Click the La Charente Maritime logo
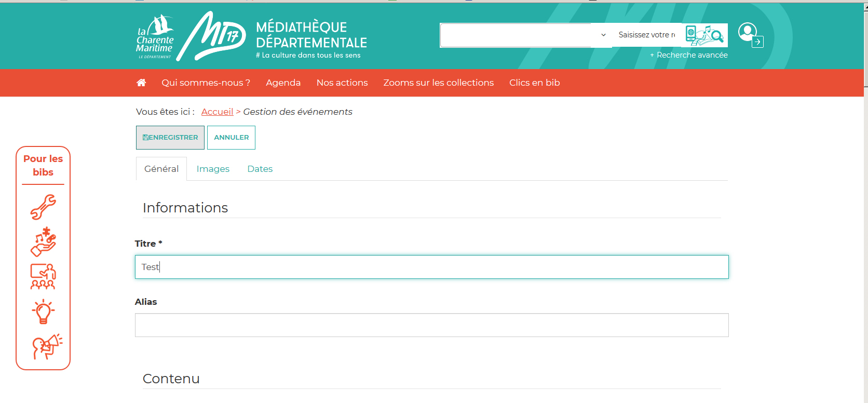Screen dimensions: 868x403 [155, 37]
